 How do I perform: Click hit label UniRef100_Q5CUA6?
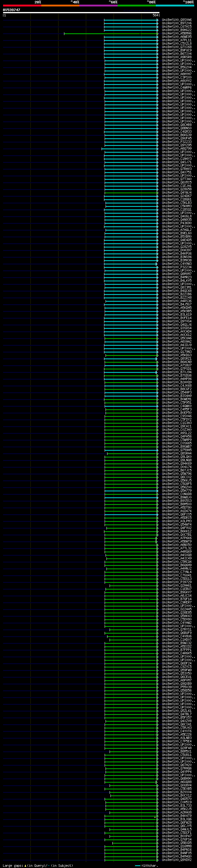(x=177, y=338)
